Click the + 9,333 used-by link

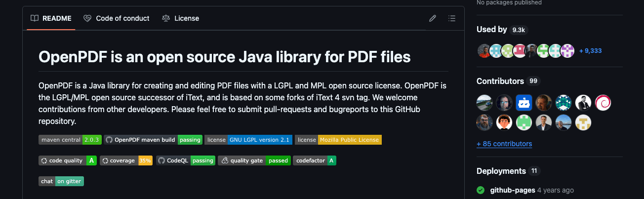pos(590,50)
